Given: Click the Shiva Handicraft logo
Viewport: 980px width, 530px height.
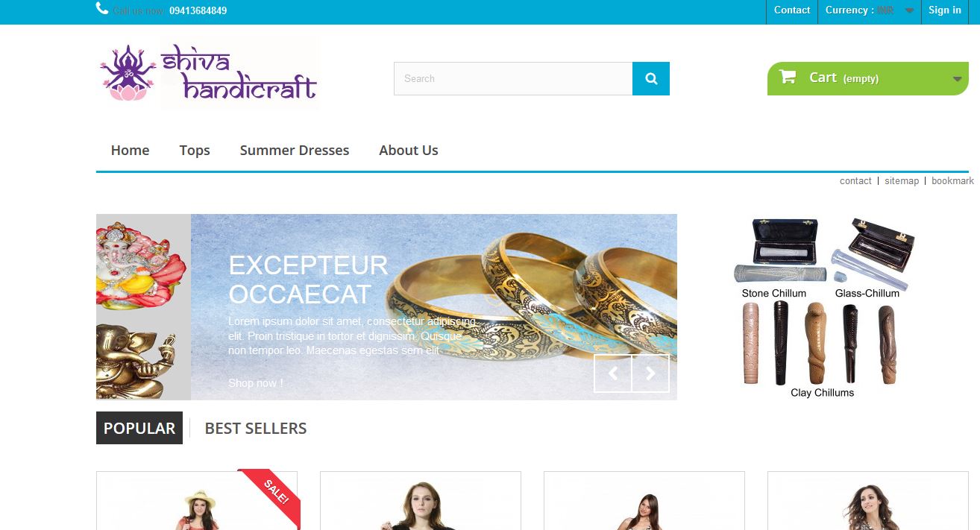Looking at the screenshot, I should coord(208,73).
